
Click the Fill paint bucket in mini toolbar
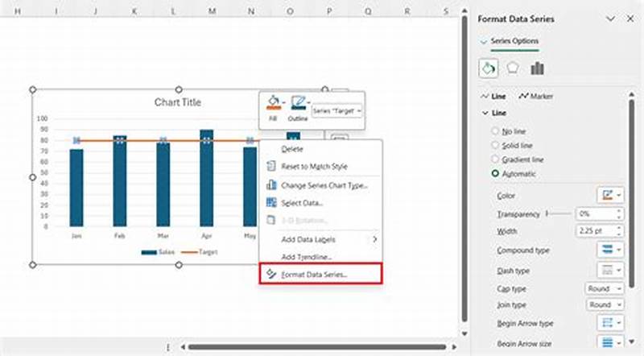[x=273, y=103]
